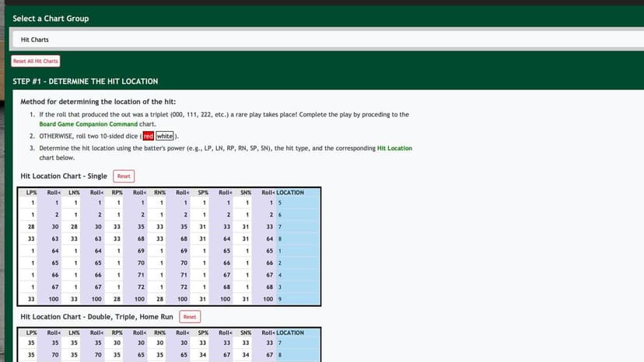Click Roll< value 100 after SN% in Single chart
Image resolution: width=644 pixels, height=362 pixels.
tap(268, 299)
